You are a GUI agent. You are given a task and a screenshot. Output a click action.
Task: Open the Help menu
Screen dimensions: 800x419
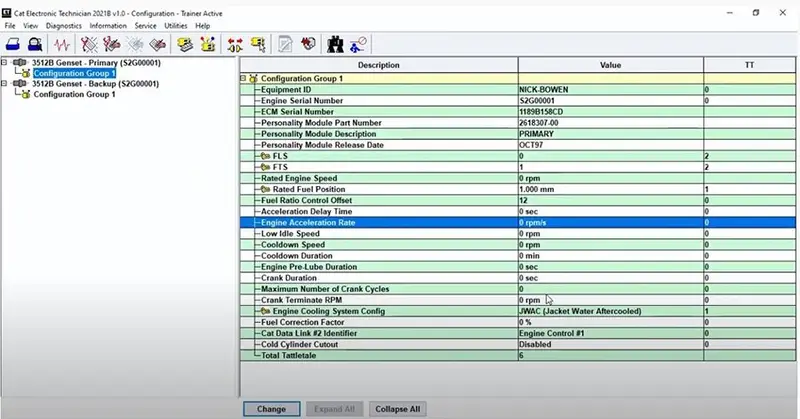203,26
